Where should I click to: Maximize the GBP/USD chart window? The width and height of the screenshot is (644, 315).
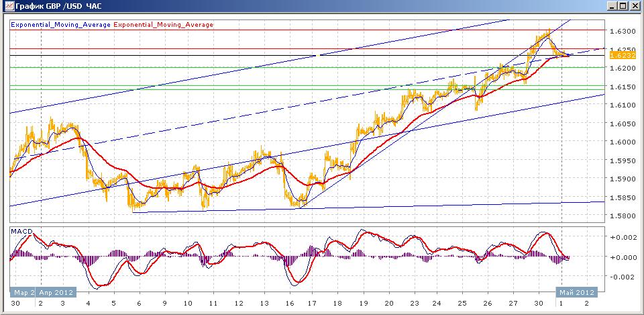(623, 6)
